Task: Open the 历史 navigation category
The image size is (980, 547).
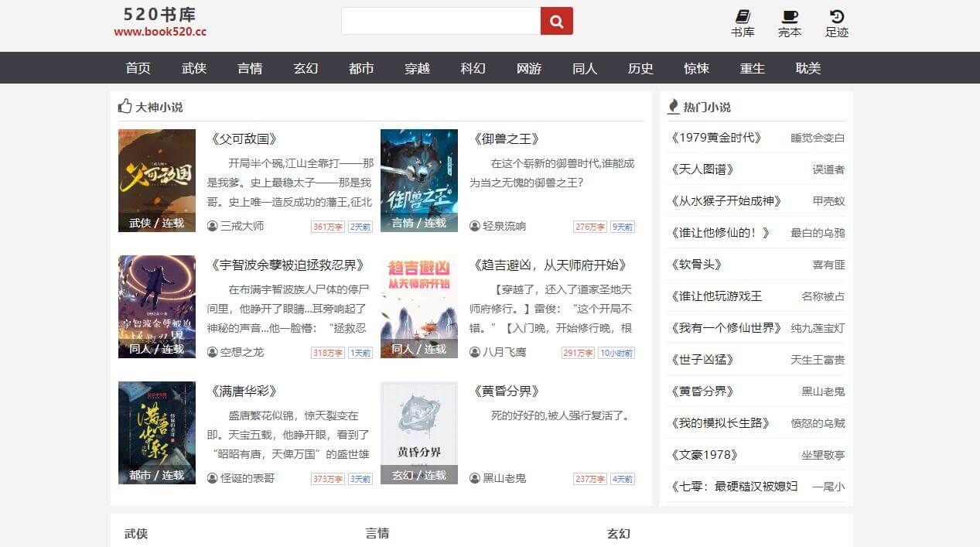Action: click(640, 68)
